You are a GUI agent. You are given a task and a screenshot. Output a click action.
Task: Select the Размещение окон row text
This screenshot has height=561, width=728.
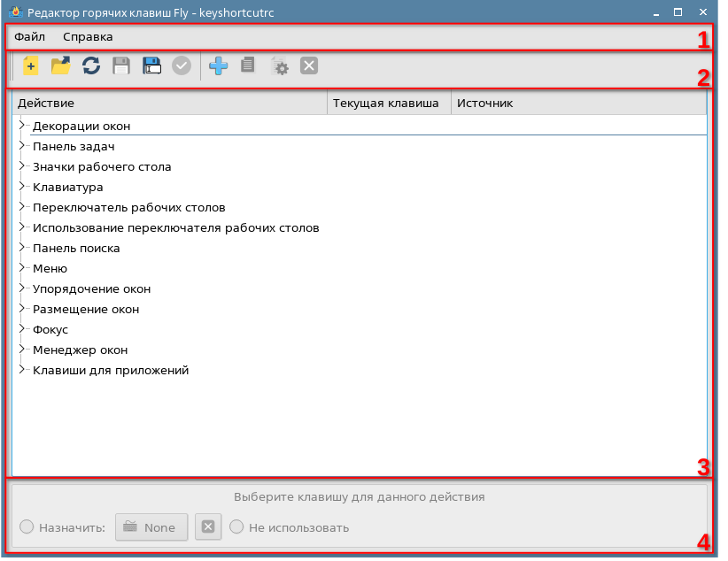(x=86, y=310)
